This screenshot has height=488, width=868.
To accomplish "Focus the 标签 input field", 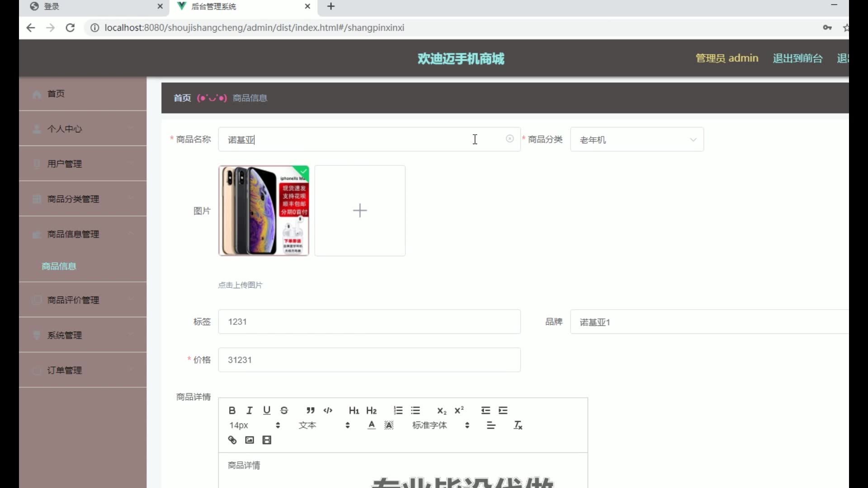I will point(369,322).
